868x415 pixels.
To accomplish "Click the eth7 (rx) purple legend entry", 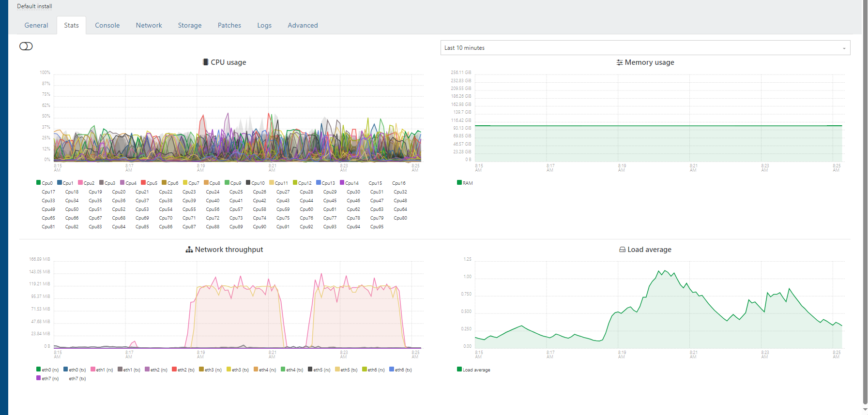I will click(47, 378).
